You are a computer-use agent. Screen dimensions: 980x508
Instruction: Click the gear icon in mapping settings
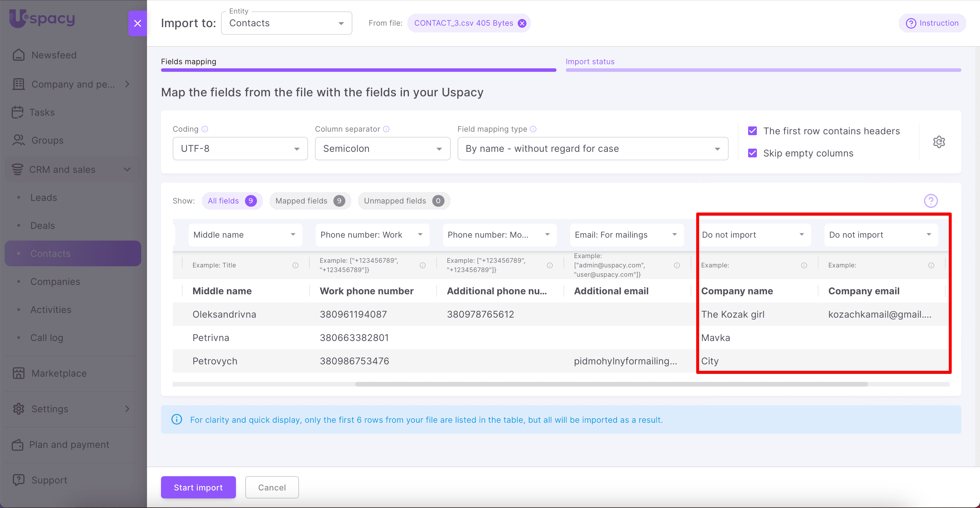pyautogui.click(x=939, y=142)
